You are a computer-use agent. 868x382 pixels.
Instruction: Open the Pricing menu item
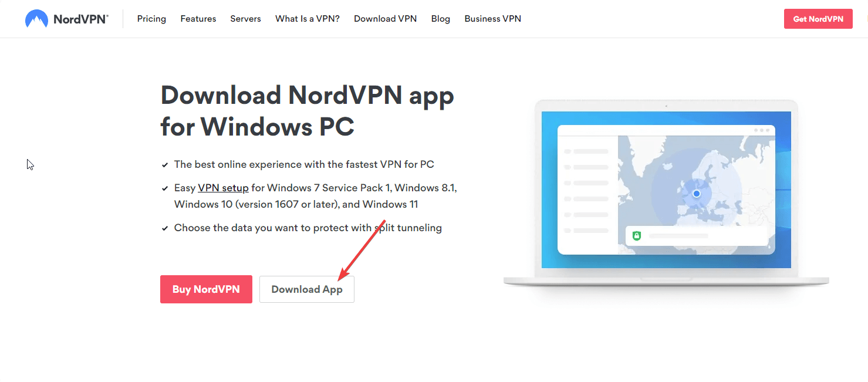pyautogui.click(x=151, y=18)
